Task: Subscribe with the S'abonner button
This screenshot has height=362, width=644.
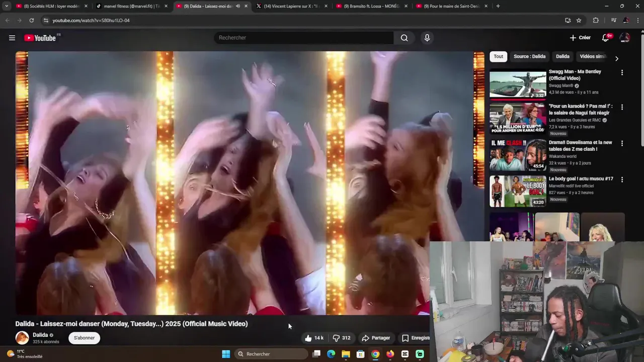Action: tap(84, 338)
